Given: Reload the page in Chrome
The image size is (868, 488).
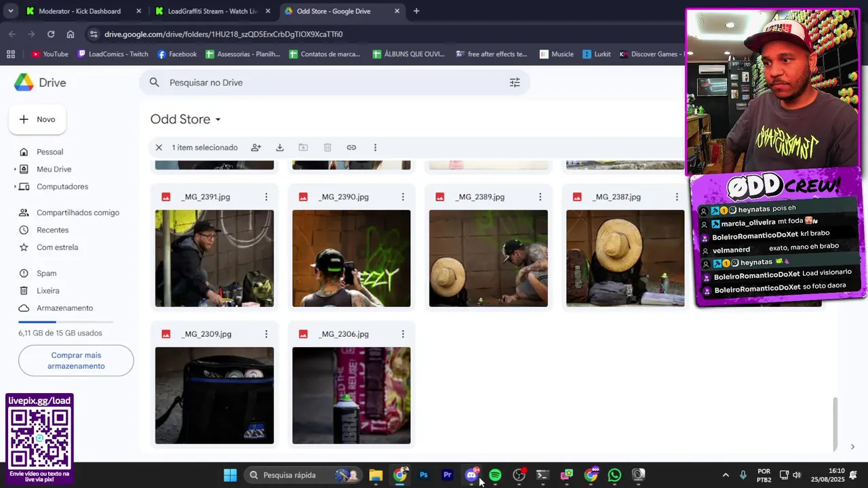Looking at the screenshot, I should click(51, 34).
